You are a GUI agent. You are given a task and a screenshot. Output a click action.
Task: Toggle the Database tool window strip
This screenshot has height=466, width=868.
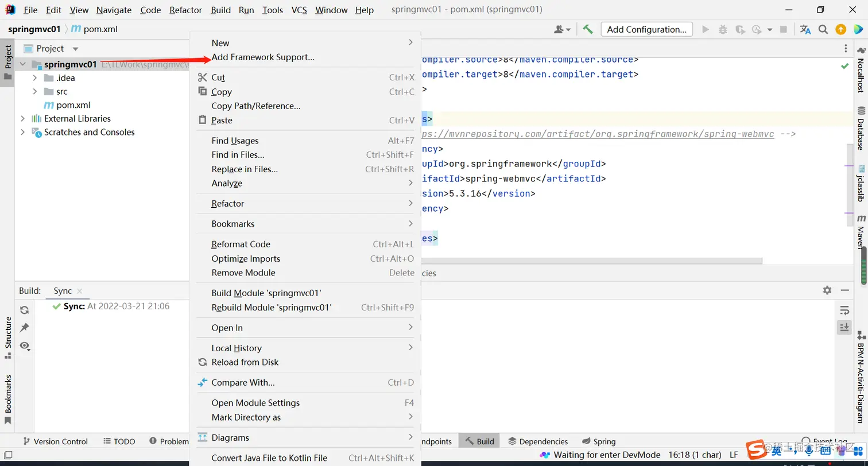861,128
